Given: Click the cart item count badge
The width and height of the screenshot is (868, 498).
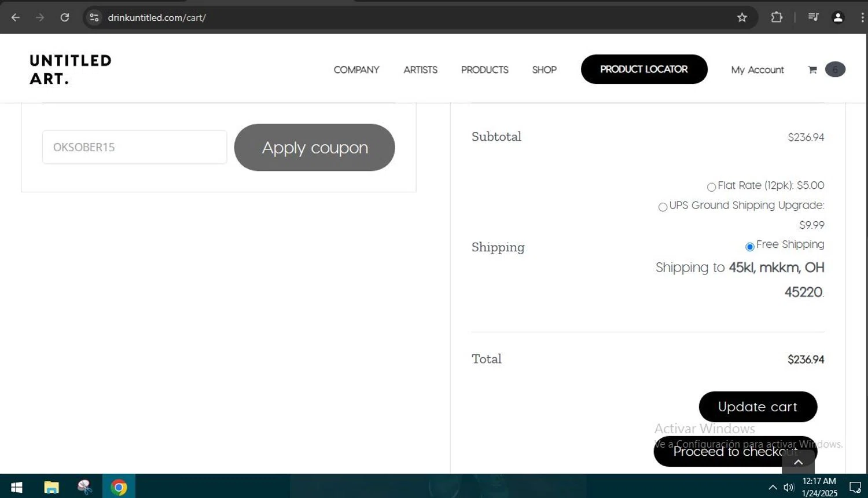Looking at the screenshot, I should (x=835, y=69).
